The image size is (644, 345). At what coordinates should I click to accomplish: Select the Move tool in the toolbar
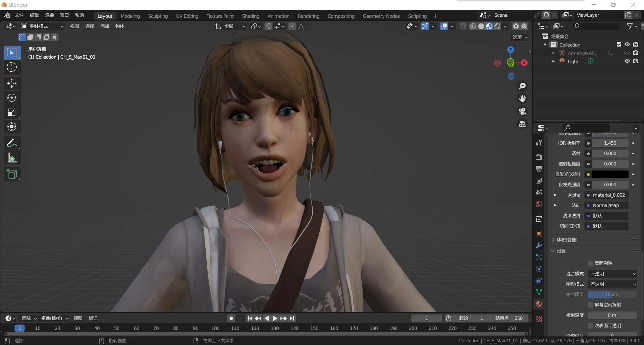pyautogui.click(x=12, y=83)
